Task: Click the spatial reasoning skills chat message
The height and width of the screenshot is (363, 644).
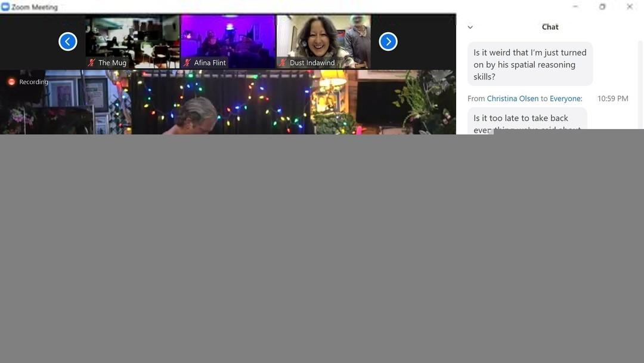Action: tap(530, 64)
